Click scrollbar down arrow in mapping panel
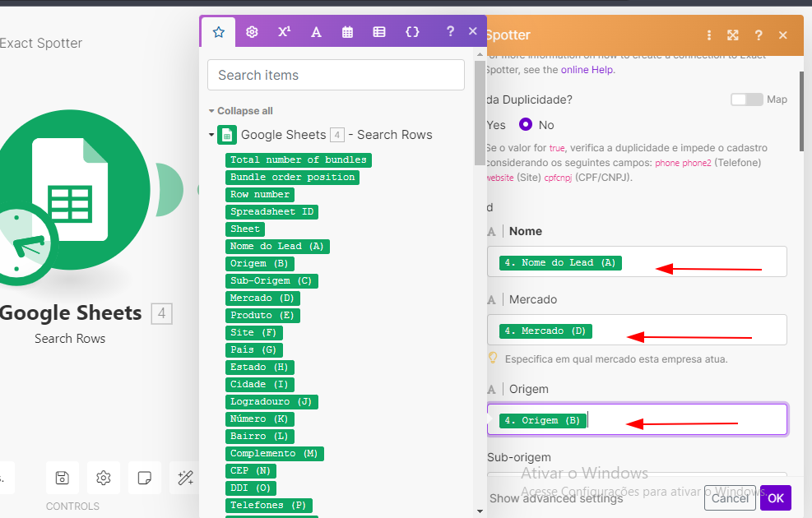Screen dimensions: 812x518 480,511
